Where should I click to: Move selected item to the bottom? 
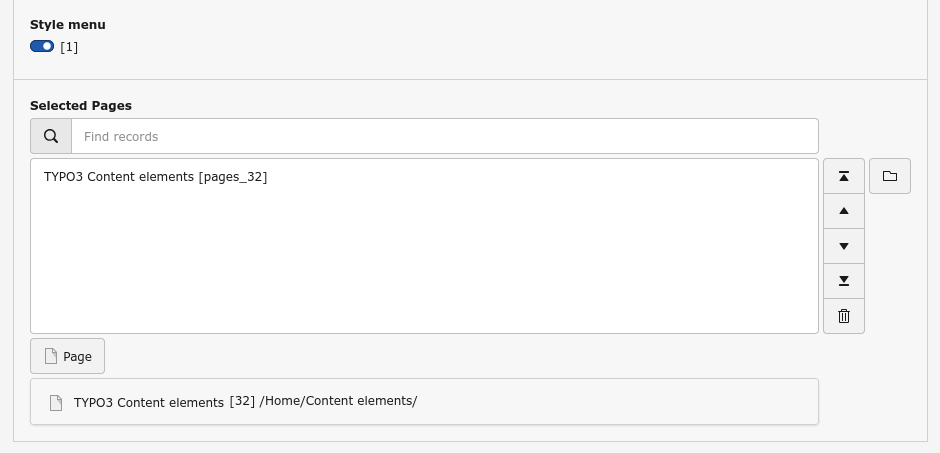[x=844, y=281]
